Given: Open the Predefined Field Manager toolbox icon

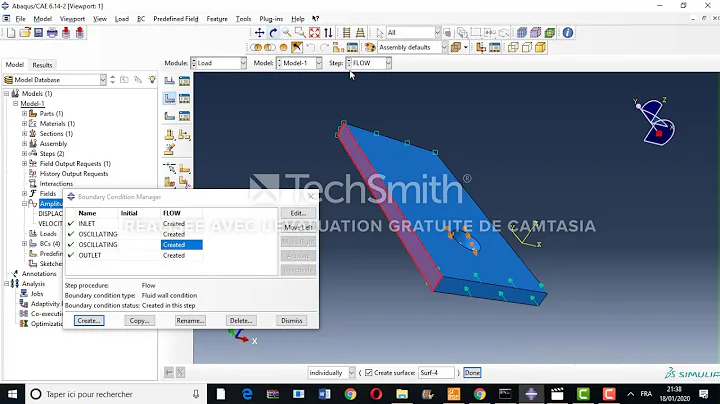Looking at the screenshot, I should (x=184, y=116).
